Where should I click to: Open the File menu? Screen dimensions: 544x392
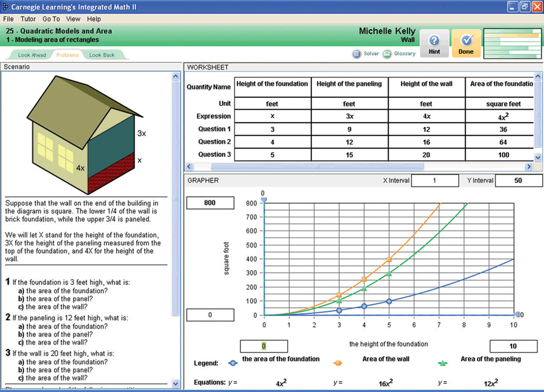point(10,19)
